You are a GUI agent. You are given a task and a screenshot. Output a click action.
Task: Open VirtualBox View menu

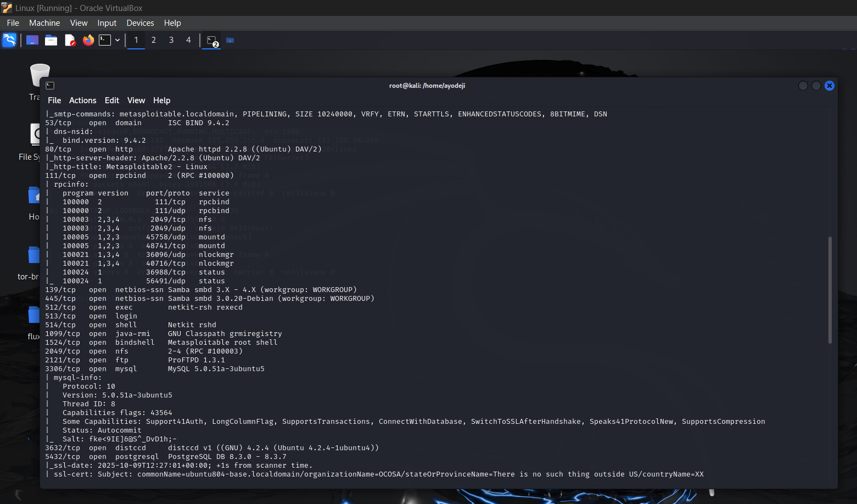(x=79, y=23)
